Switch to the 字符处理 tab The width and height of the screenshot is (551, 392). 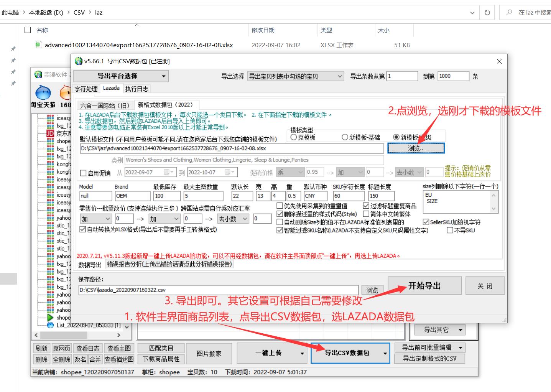(86, 89)
